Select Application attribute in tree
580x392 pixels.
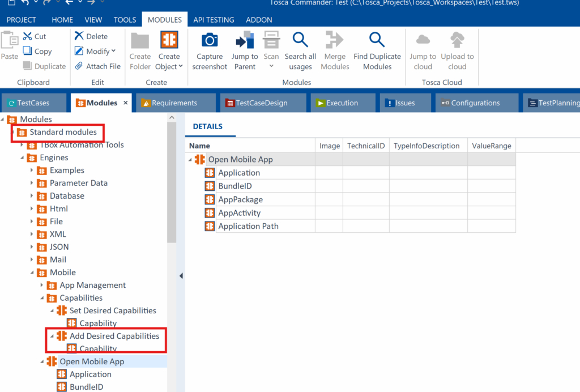pos(91,374)
